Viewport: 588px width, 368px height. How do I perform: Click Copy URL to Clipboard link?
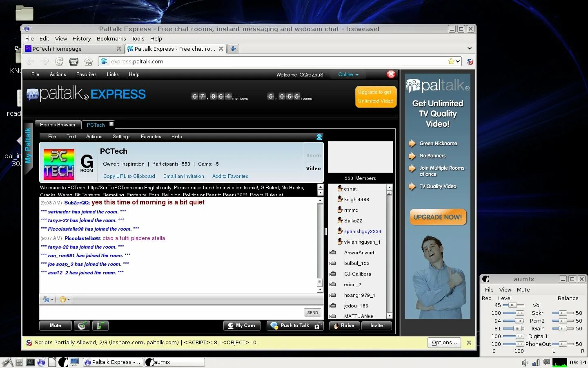click(x=129, y=176)
